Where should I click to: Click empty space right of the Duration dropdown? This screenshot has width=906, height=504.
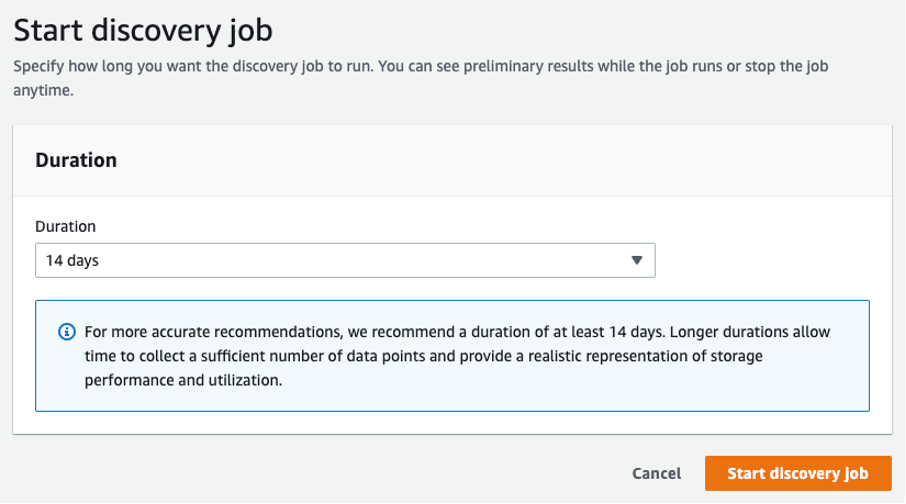(763, 261)
